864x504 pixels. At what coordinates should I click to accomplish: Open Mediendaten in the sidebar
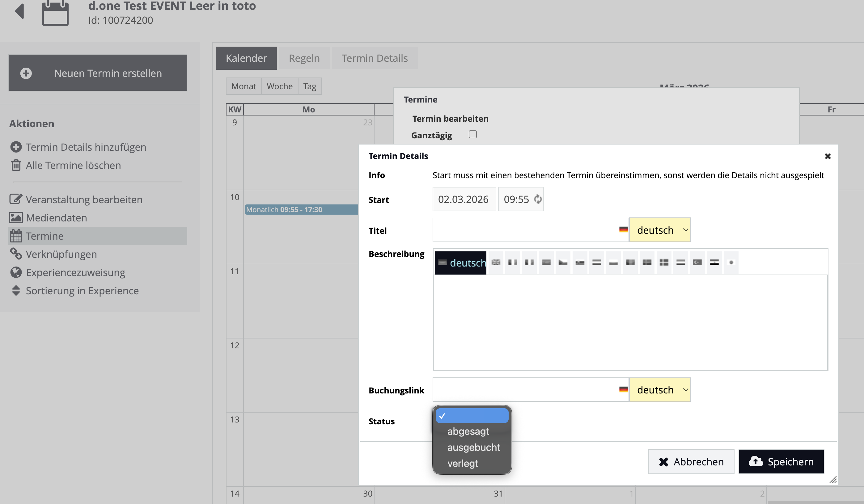[x=56, y=218]
